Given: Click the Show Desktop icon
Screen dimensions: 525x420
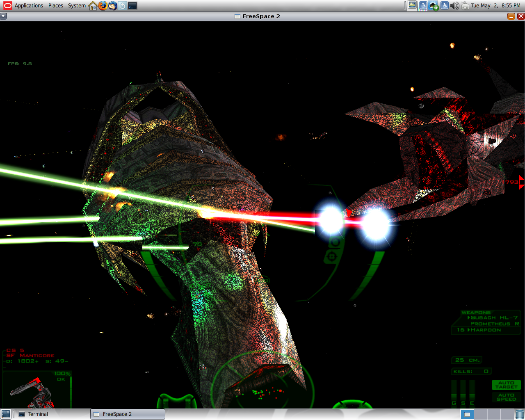Looking at the screenshot, I should [6, 414].
